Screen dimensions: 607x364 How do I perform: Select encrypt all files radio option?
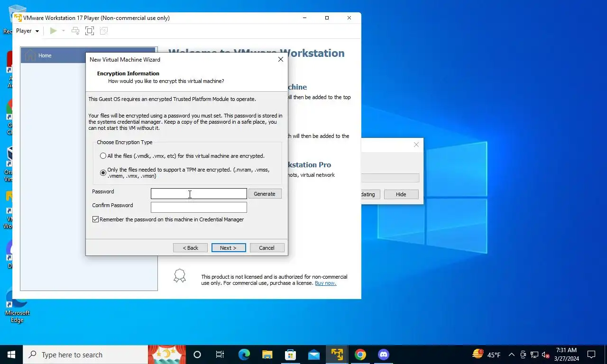point(103,156)
